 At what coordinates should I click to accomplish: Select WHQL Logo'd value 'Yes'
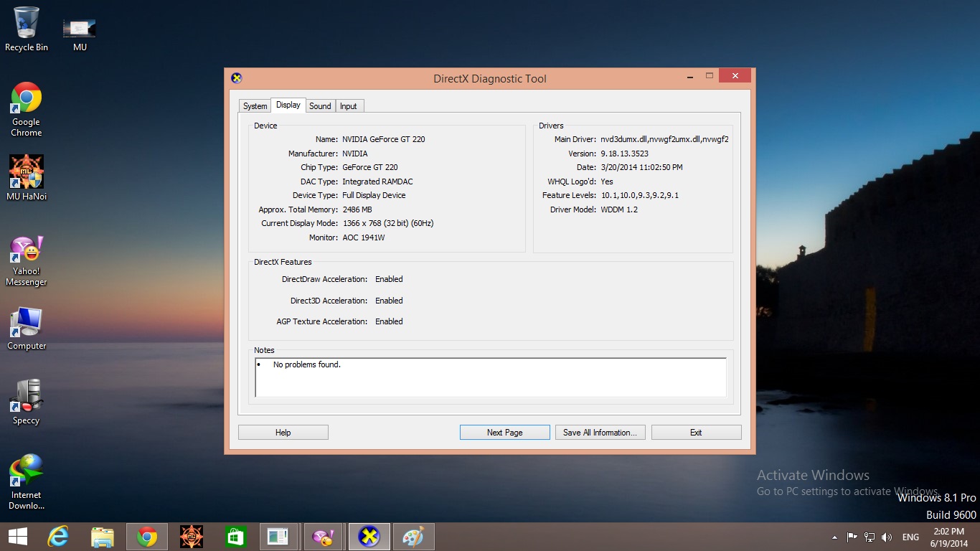[x=607, y=182]
